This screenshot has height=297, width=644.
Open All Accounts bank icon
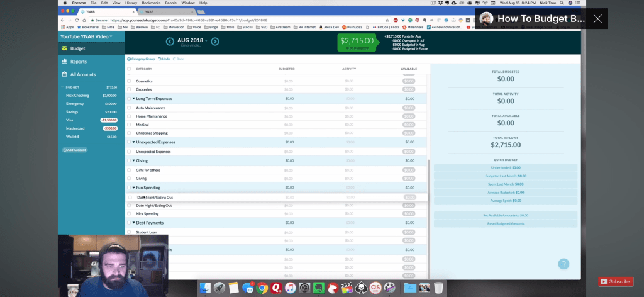tap(64, 74)
